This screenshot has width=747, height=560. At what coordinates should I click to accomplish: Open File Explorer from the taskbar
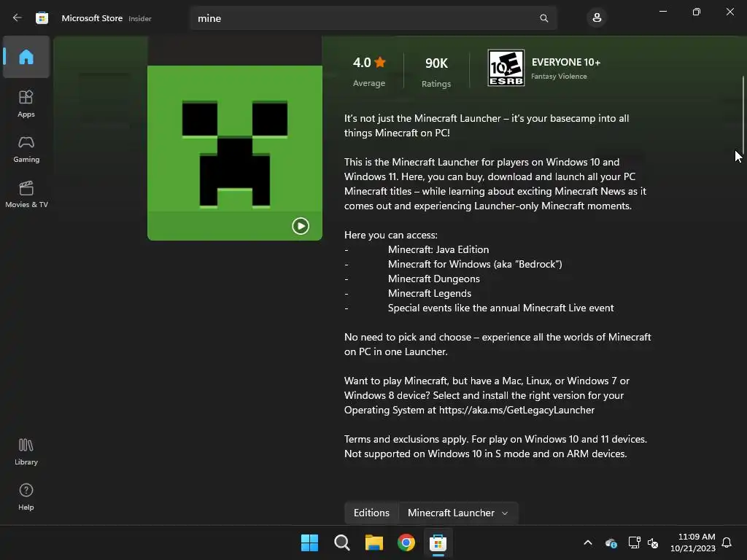coord(374,542)
